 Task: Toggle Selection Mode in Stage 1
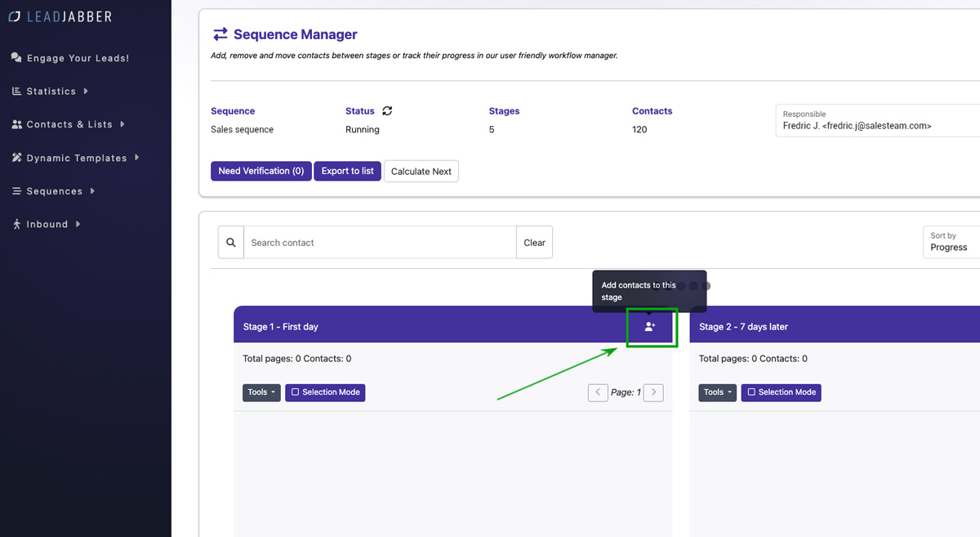(325, 392)
